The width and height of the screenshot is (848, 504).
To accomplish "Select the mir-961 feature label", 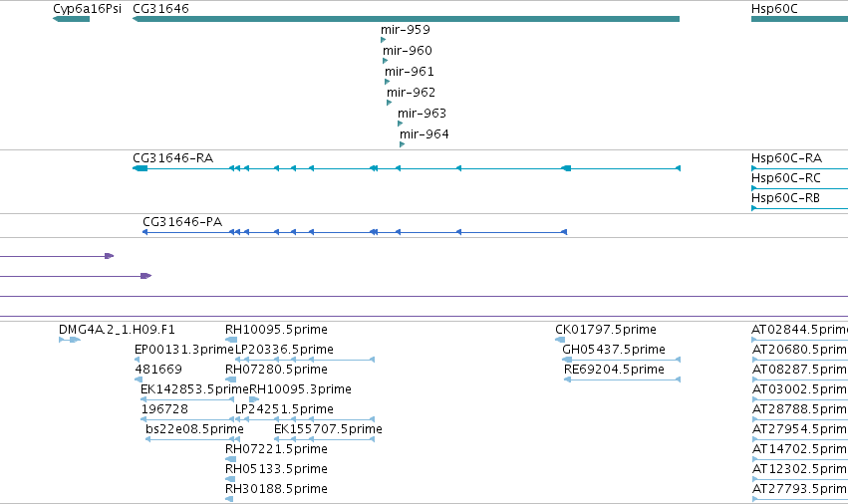I will 410,72.
